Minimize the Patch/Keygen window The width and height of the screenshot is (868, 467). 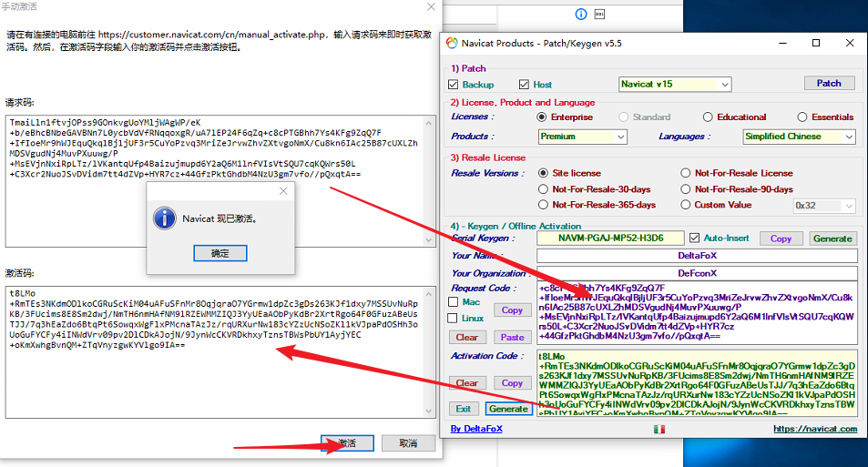(782, 43)
